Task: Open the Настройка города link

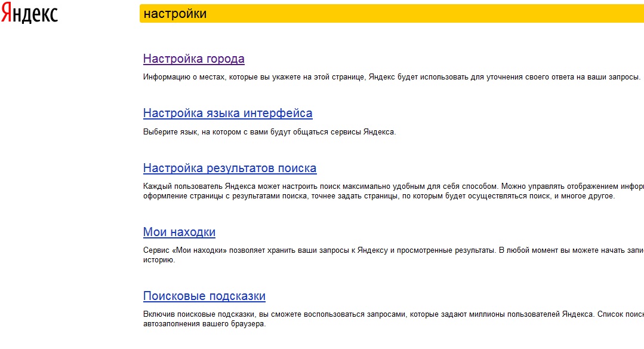Action: point(194,59)
